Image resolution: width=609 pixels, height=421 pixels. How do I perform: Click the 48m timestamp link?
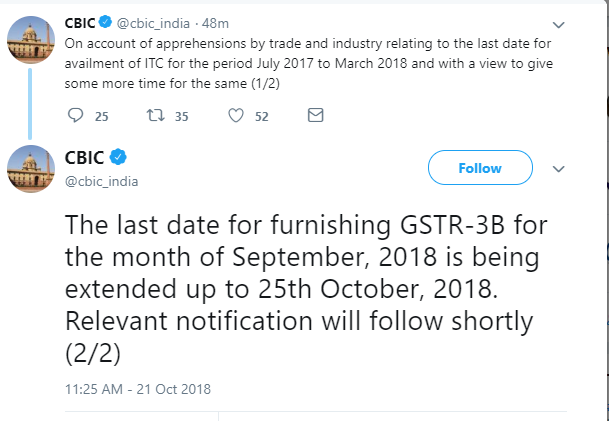[x=215, y=24]
